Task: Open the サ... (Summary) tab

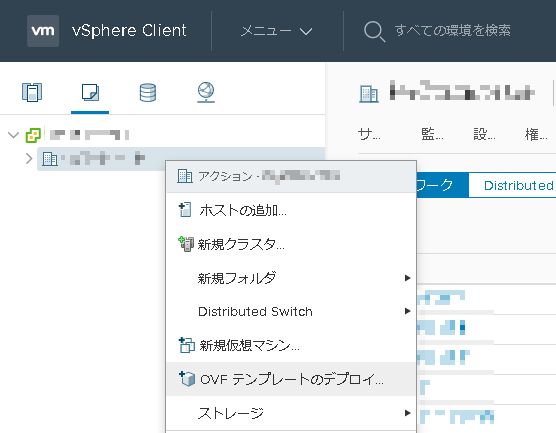Action: [x=369, y=134]
